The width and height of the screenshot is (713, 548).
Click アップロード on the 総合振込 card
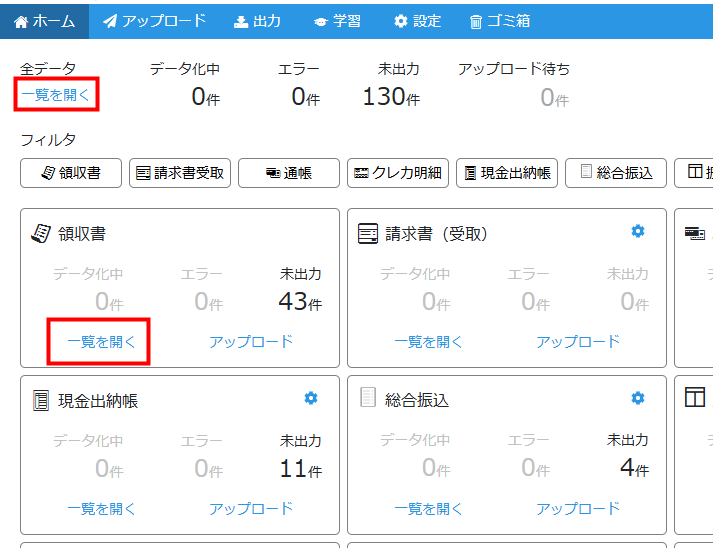tap(578, 508)
